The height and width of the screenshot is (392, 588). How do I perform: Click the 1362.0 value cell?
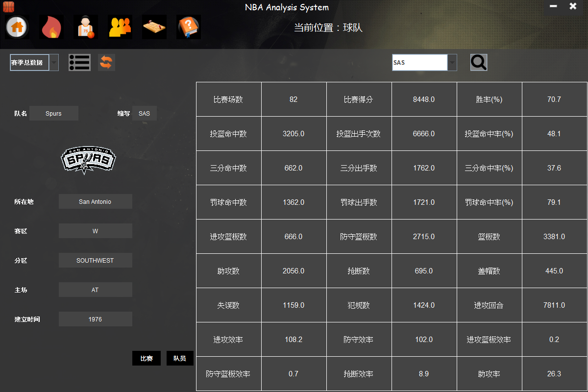coord(294,202)
